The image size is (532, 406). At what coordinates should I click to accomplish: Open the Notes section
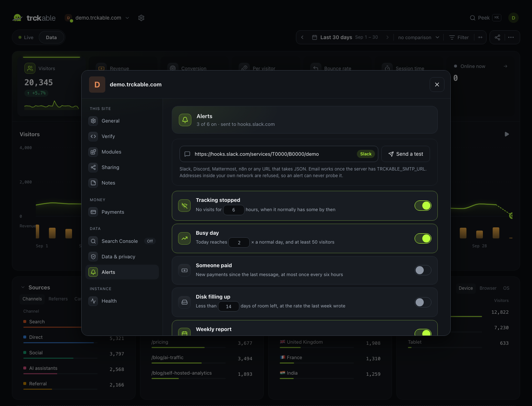point(122,183)
